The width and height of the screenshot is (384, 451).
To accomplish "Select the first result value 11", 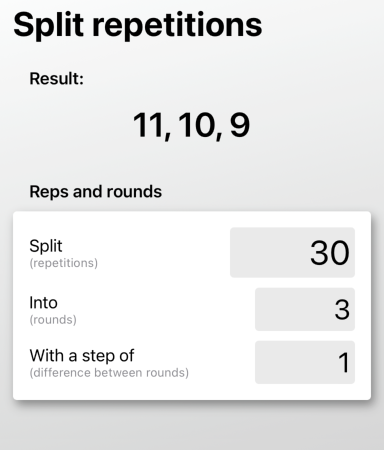I will pyautogui.click(x=148, y=125).
